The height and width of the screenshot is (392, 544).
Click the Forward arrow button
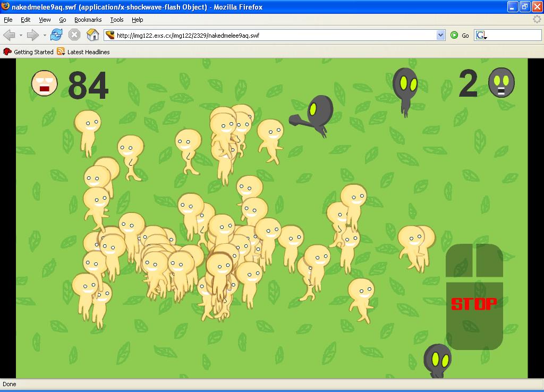pyautogui.click(x=32, y=36)
